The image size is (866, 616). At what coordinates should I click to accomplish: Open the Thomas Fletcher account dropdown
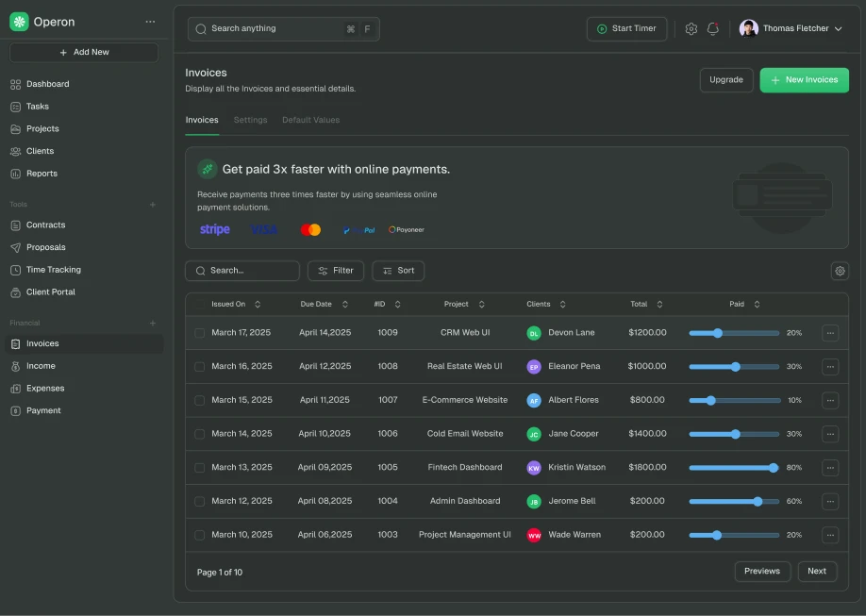(792, 27)
